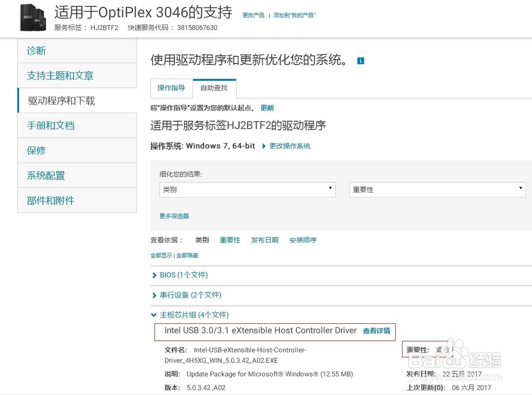Click express service code 38158067630
The image size is (532, 395).
point(197,28)
